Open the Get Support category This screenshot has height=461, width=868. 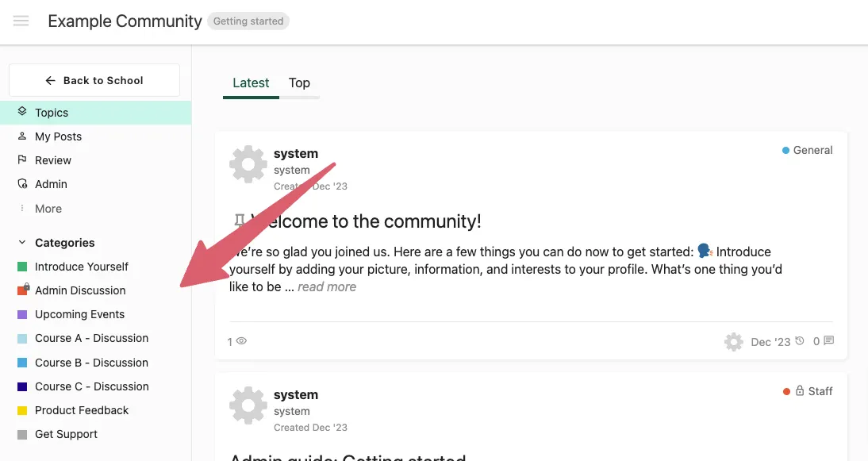click(66, 435)
